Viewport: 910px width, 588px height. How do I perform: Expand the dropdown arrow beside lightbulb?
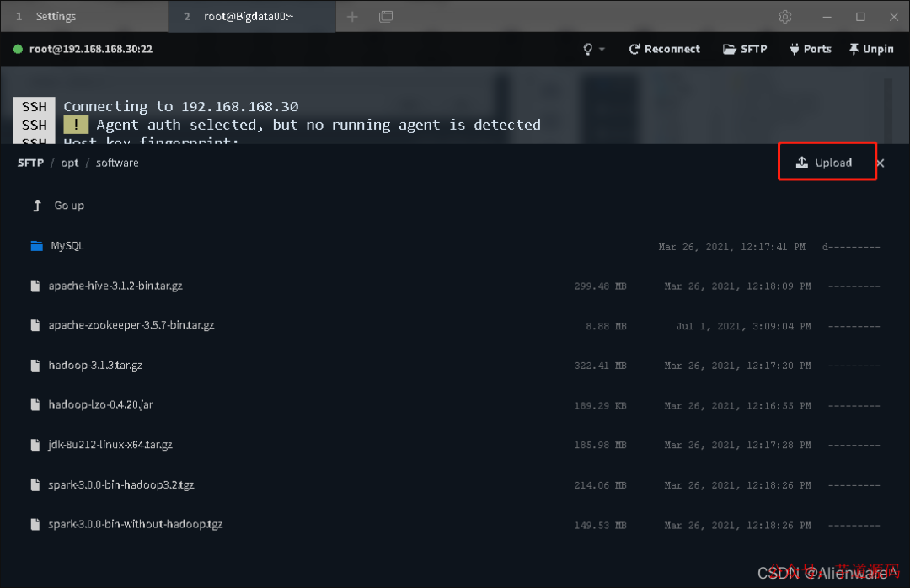point(602,50)
